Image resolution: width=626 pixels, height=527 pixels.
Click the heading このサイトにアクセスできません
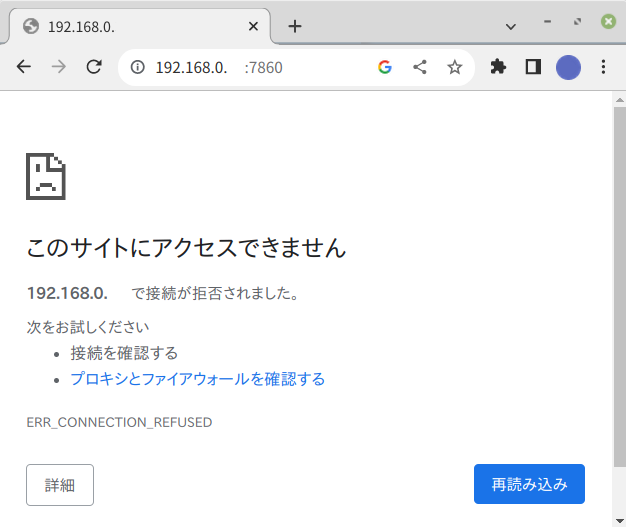(x=186, y=248)
